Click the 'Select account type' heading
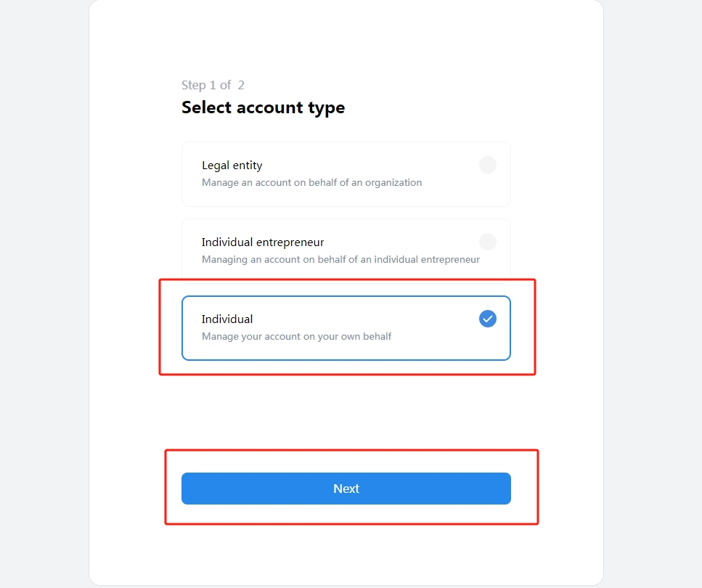The height and width of the screenshot is (588, 702). point(264,107)
